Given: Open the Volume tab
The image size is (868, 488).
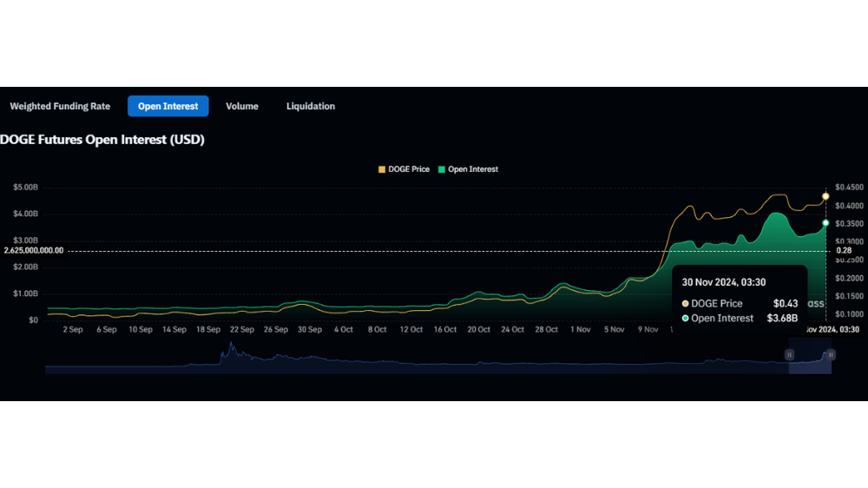Looking at the screenshot, I should coord(242,106).
